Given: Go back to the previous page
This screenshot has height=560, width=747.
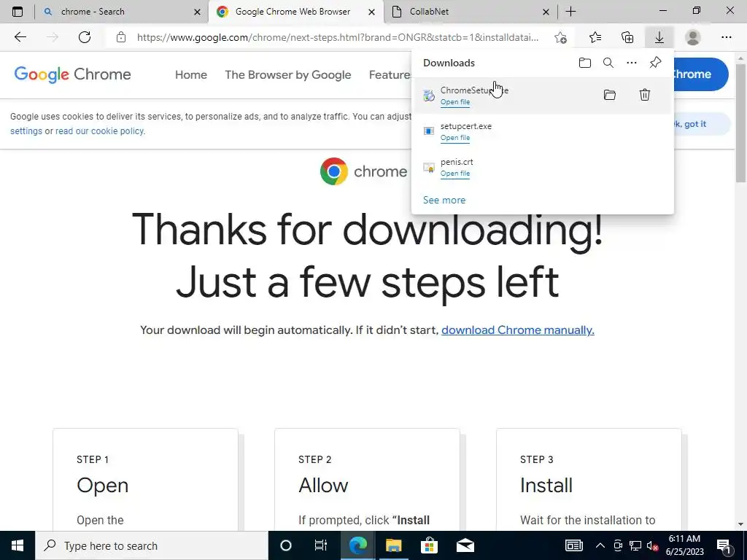Looking at the screenshot, I should point(20,37).
